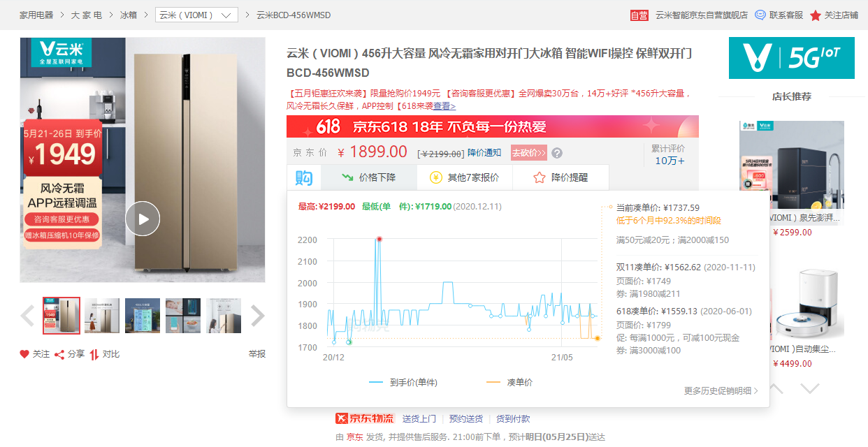The height and width of the screenshot is (447, 868).
Task: Click the question mark help icon
Action: point(556,153)
